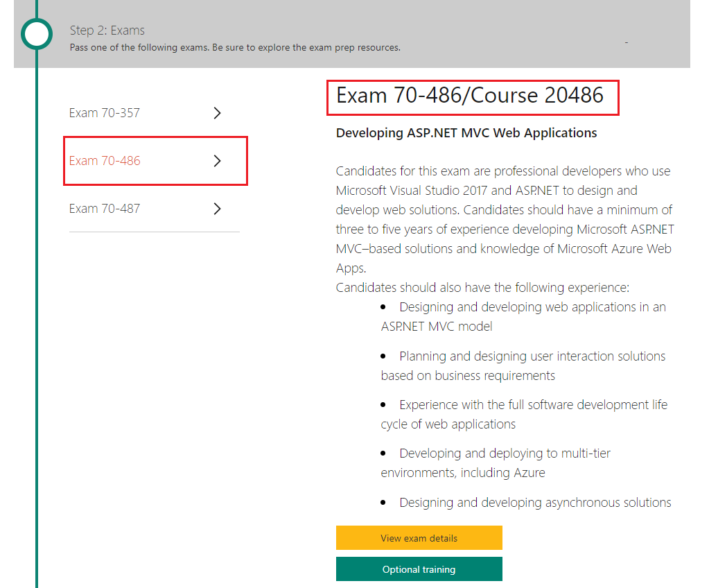Click bullet 'Experience with the full software development'
This screenshot has height=588, width=709.
tap(525, 405)
